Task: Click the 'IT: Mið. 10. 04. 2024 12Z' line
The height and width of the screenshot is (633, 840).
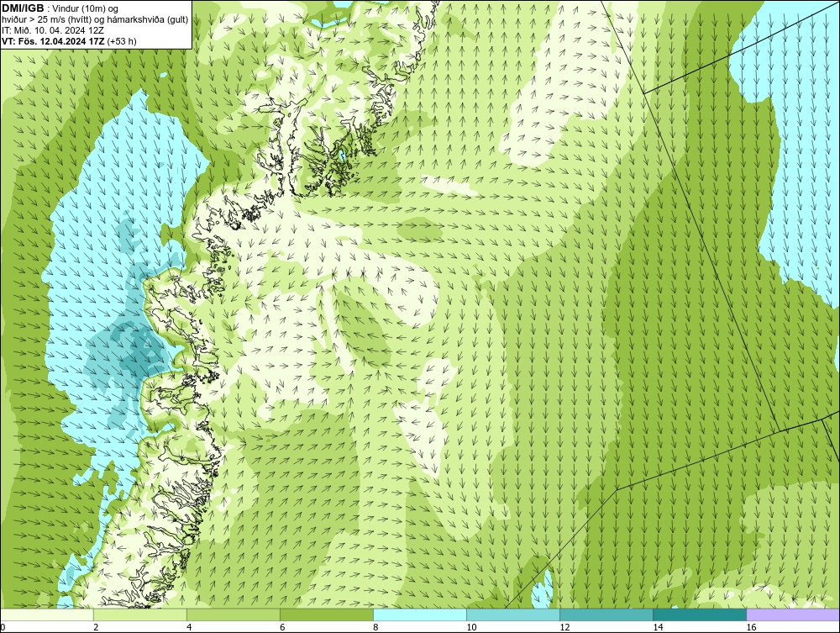Action: click(52, 30)
